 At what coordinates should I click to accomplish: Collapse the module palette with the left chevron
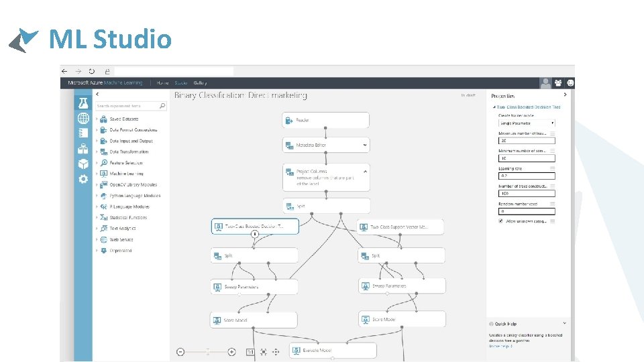pos(97,94)
